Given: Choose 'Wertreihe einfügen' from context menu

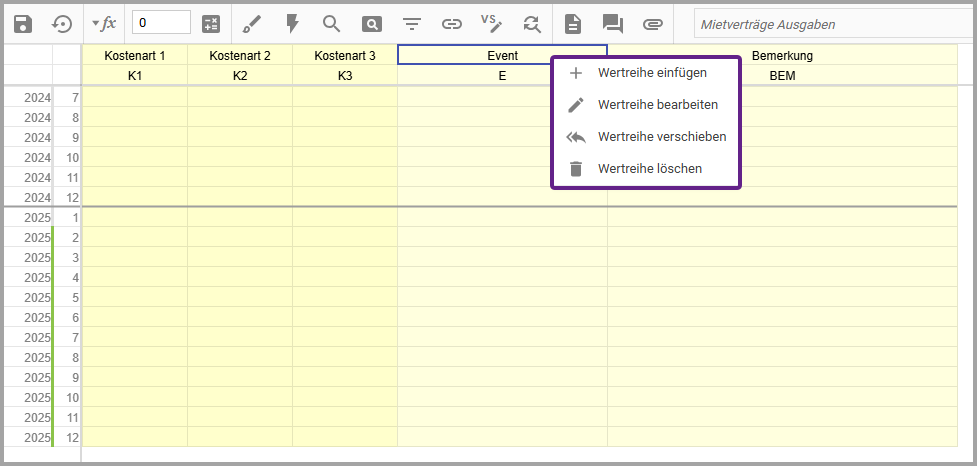Looking at the screenshot, I should point(651,73).
